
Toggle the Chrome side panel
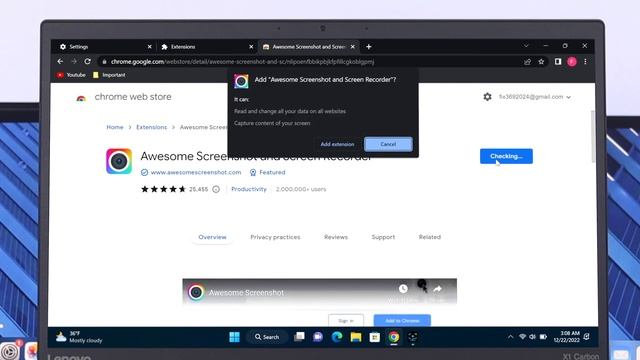click(558, 62)
